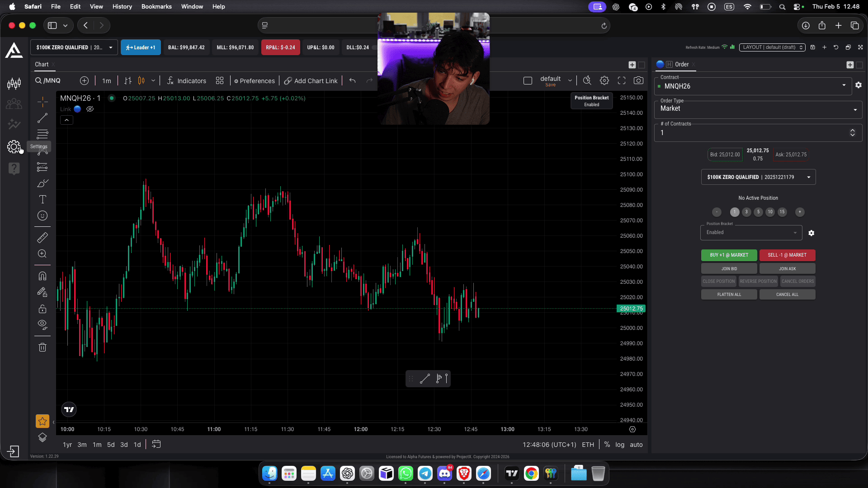Viewport: 868px width, 488px height.
Task: Enter fullscreen chart mode
Action: [622, 80]
